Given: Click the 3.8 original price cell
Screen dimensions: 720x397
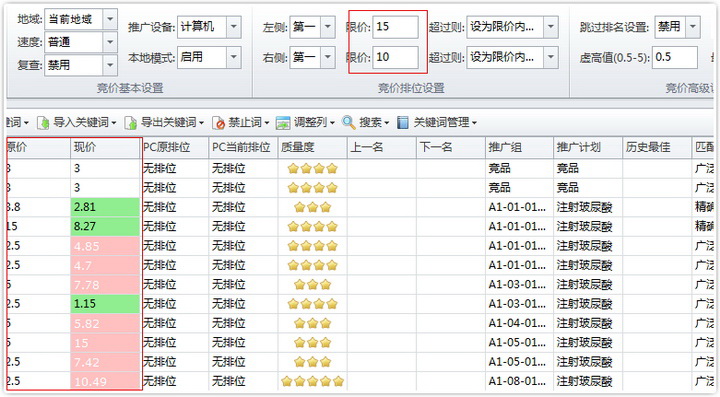Looking at the screenshot, I should [38, 207].
